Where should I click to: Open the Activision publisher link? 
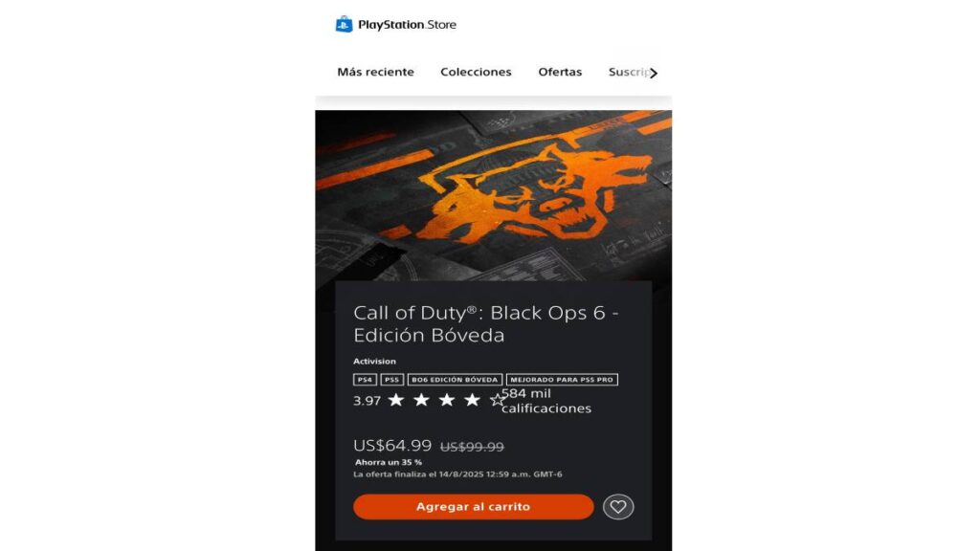pos(374,361)
